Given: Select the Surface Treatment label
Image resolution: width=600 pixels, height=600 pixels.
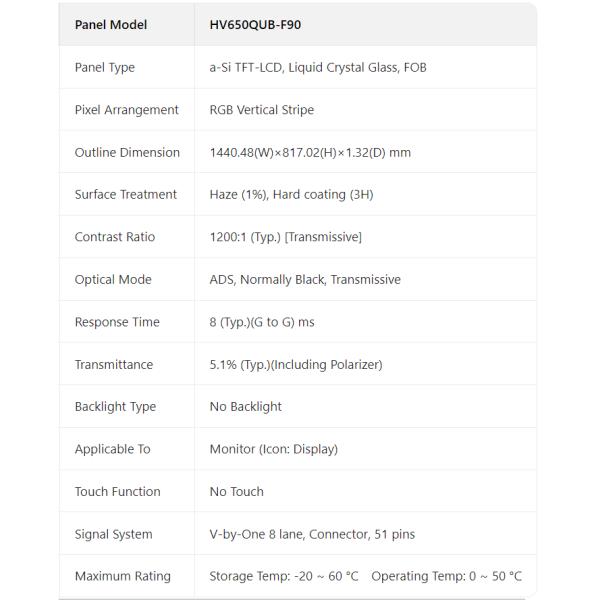Looking at the screenshot, I should [x=126, y=195].
